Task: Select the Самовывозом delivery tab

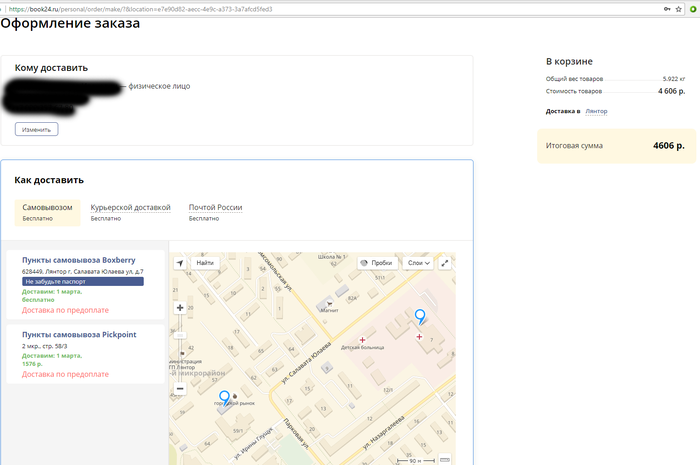Action: tap(47, 208)
